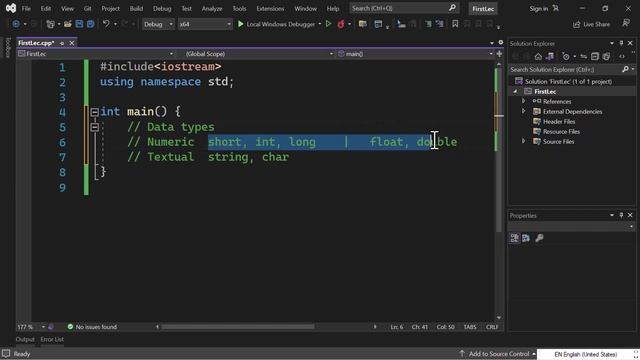Click the horizontal scrollbar thumb
Viewport: 640px width, 360px height.
tap(238, 327)
